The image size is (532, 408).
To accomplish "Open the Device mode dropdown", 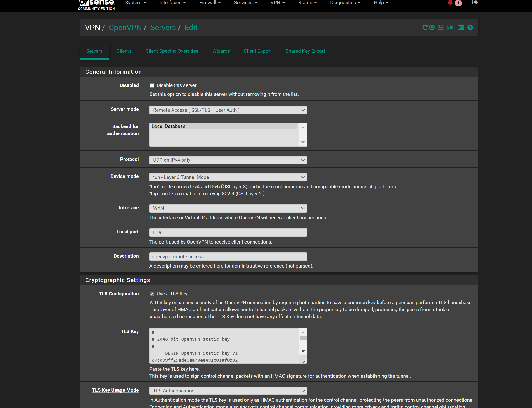I will pyautogui.click(x=228, y=177).
